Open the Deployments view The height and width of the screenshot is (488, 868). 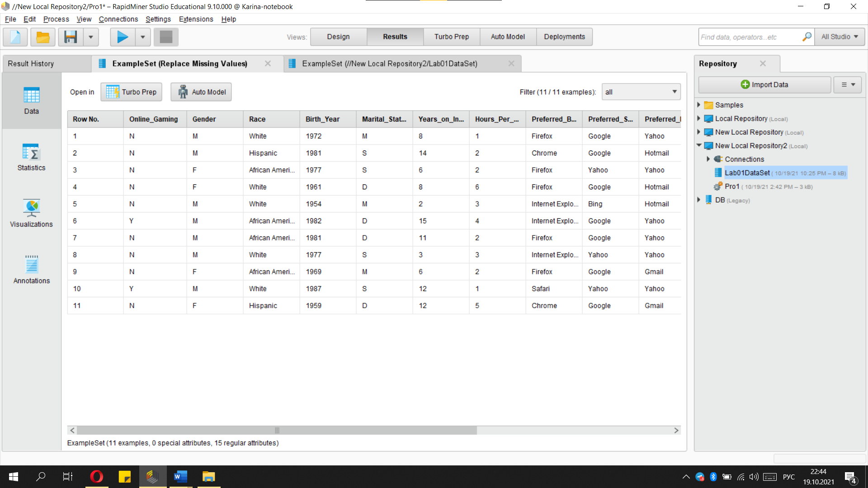coord(564,37)
